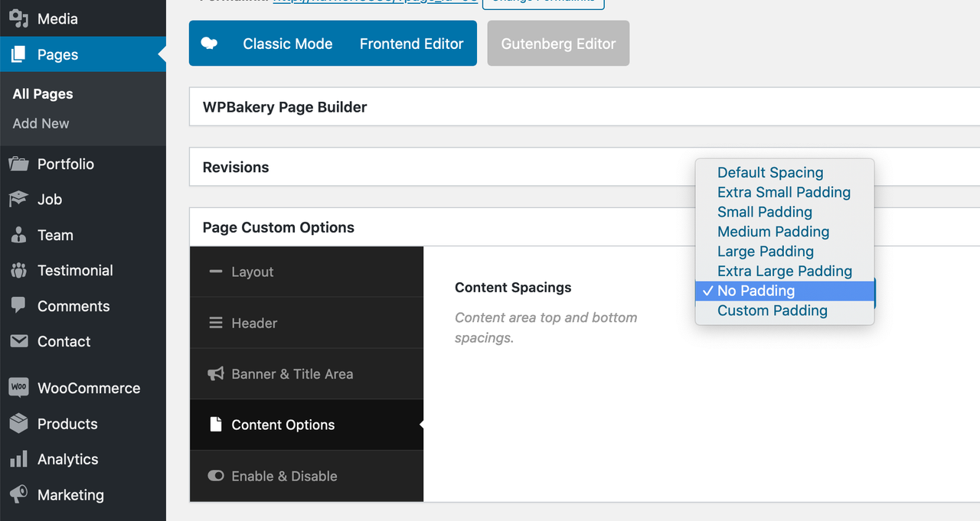Choose Large Padding option

click(x=785, y=251)
